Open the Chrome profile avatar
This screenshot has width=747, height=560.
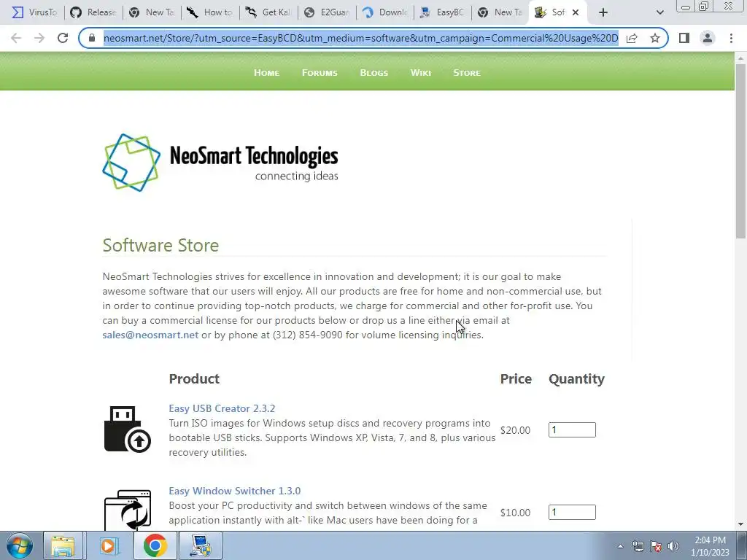tap(708, 38)
